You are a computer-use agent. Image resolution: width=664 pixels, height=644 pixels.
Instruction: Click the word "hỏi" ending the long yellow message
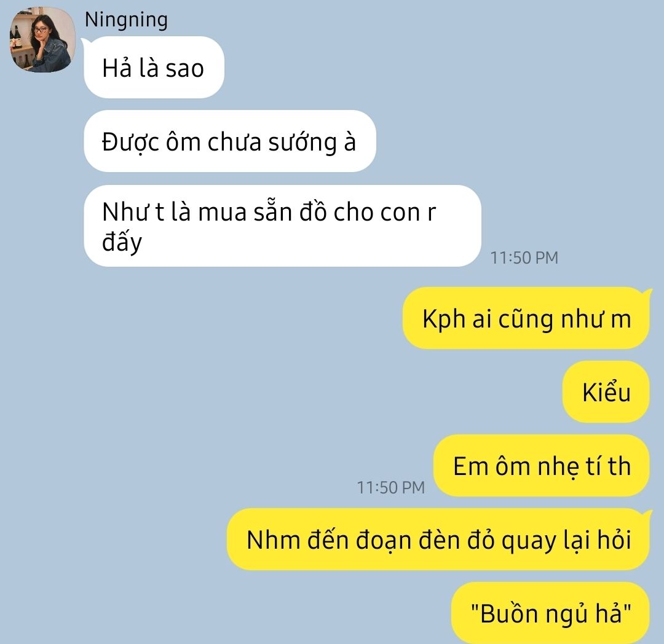(614, 539)
